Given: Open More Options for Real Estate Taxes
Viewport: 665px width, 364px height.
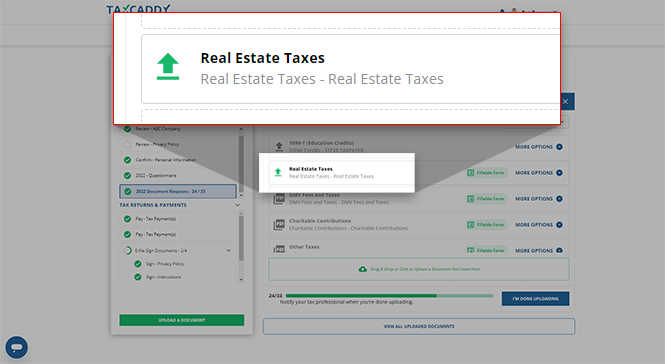Looking at the screenshot, I should (x=539, y=173).
